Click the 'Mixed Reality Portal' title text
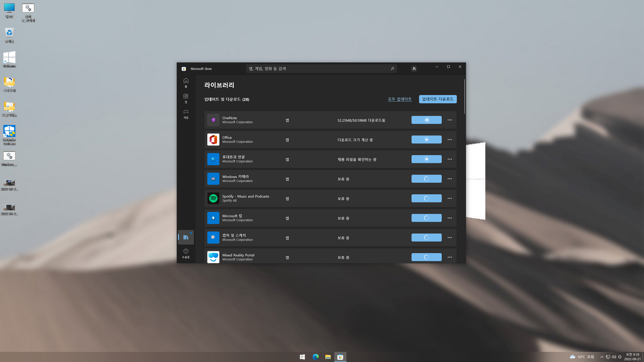The image size is (644, 362). point(238,255)
